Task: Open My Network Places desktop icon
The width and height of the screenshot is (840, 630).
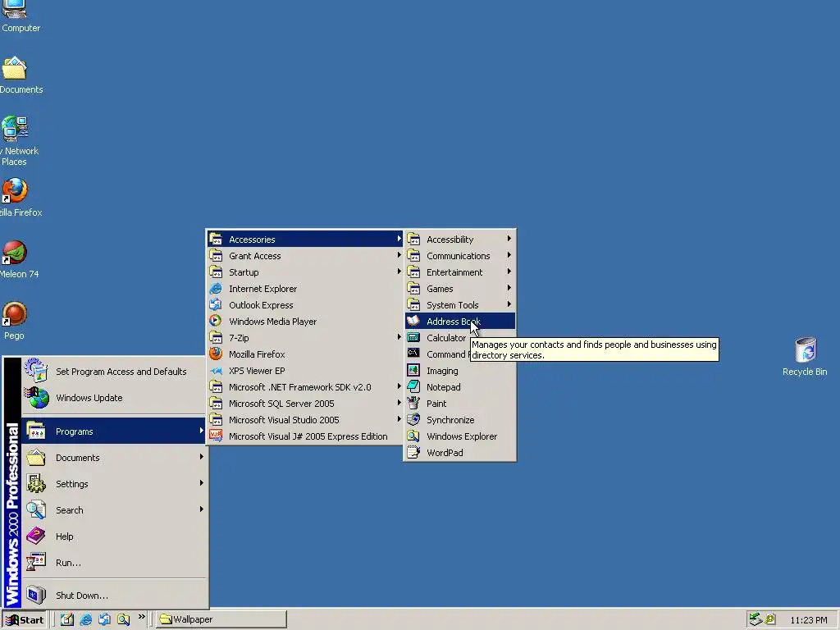Action: pos(16,141)
